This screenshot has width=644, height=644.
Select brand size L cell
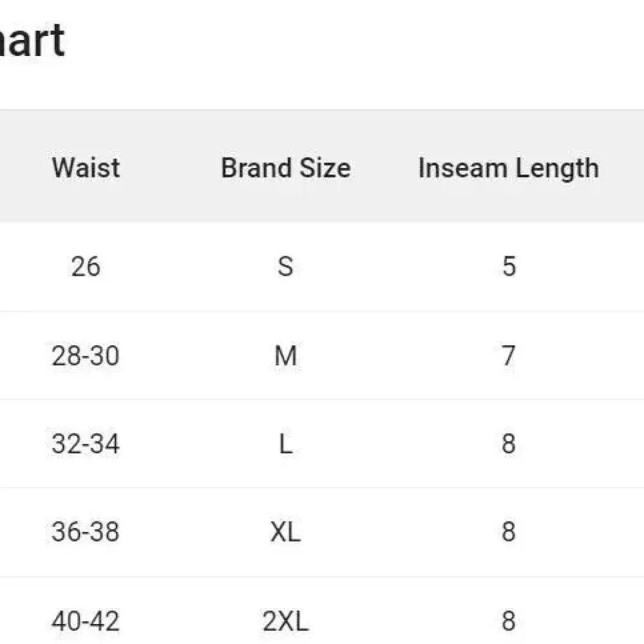[x=285, y=444]
